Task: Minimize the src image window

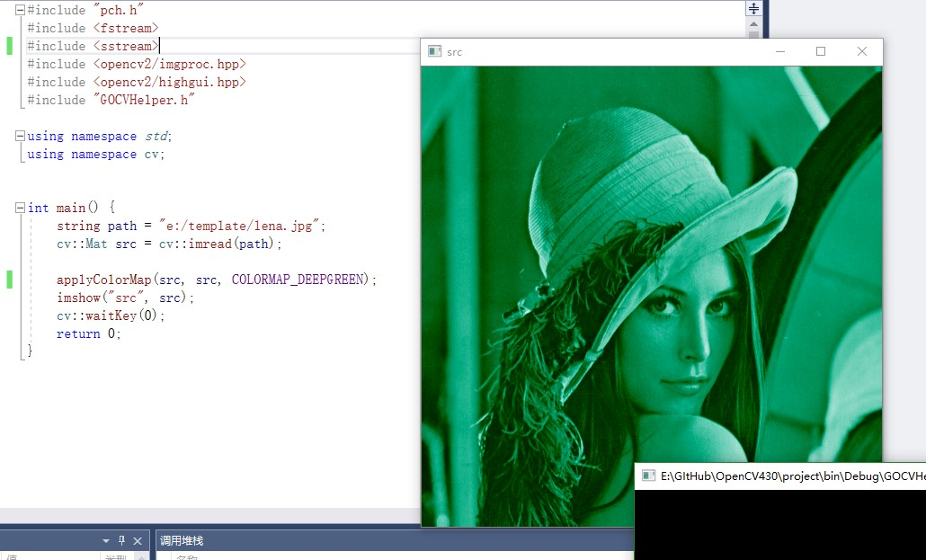Action: coord(780,51)
